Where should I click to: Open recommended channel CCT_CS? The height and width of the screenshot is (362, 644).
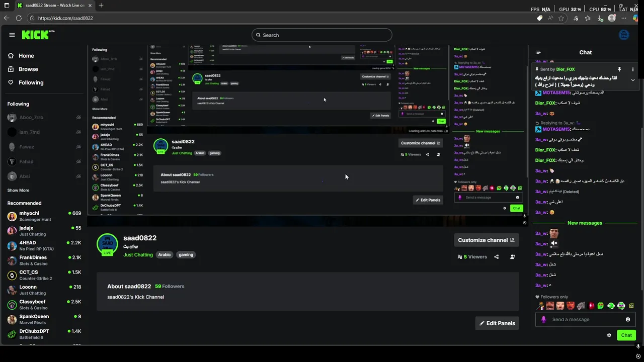pos(44,275)
